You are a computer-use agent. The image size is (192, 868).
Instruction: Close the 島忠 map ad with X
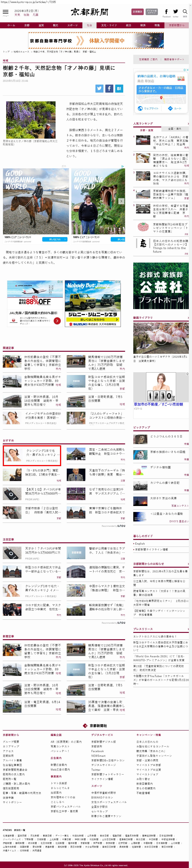188,70
